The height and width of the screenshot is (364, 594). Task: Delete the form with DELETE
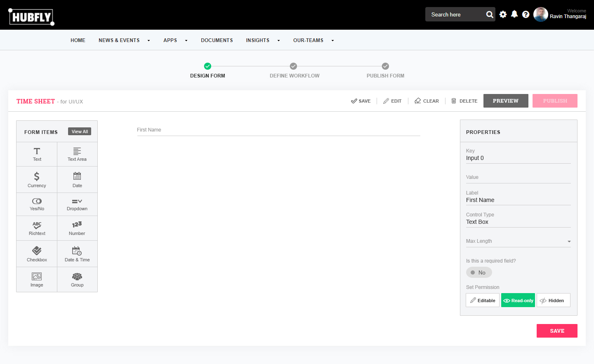[464, 101]
